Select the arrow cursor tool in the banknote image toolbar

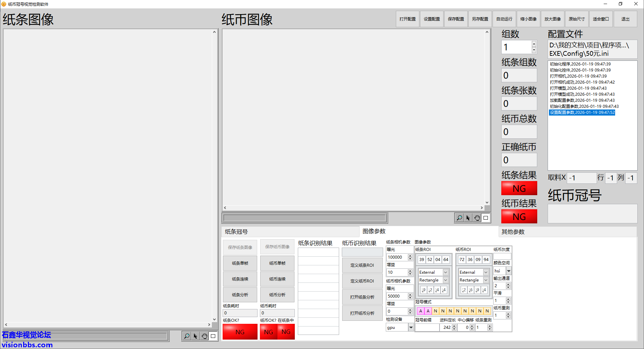(x=468, y=218)
